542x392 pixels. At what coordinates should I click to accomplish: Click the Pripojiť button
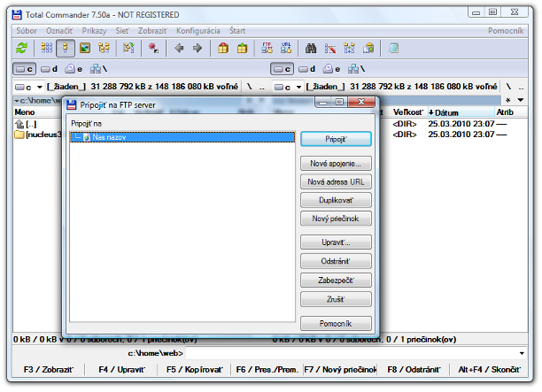click(336, 139)
